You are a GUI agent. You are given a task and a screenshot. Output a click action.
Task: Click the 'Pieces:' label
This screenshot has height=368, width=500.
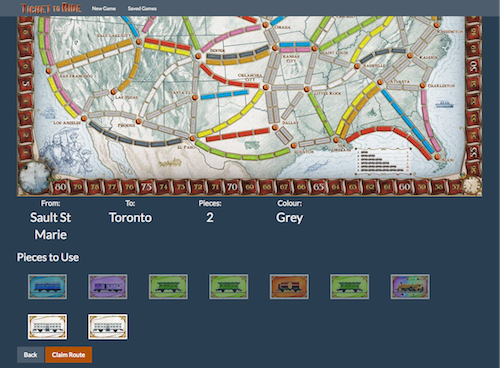pos(210,203)
